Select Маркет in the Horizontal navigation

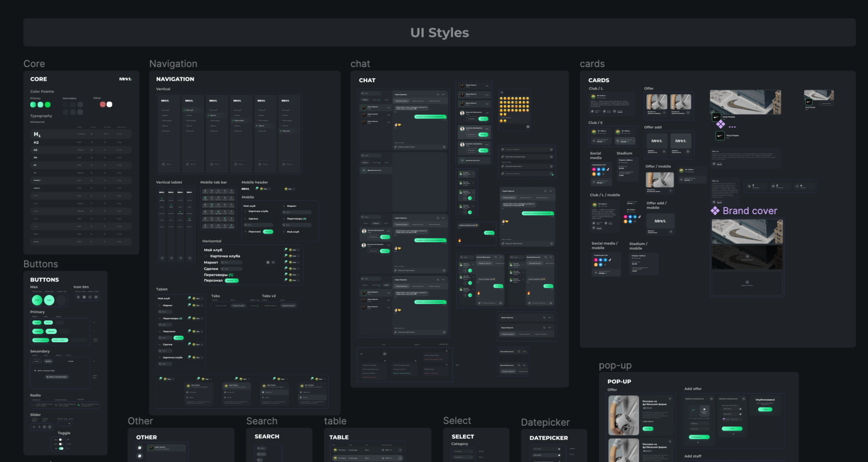[211, 263]
